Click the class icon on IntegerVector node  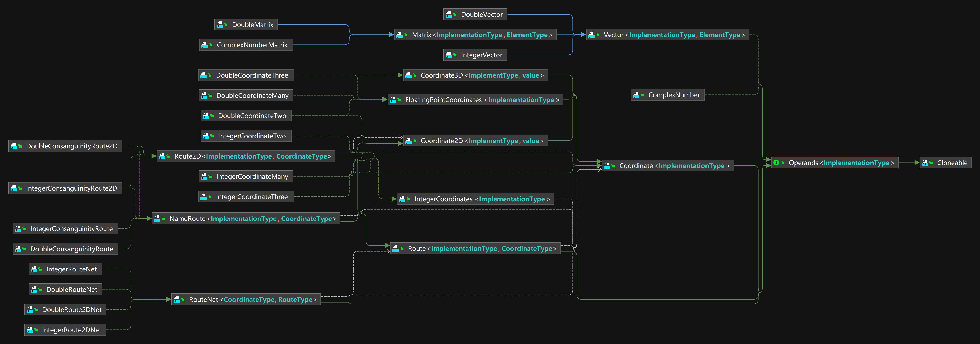pyautogui.click(x=449, y=55)
